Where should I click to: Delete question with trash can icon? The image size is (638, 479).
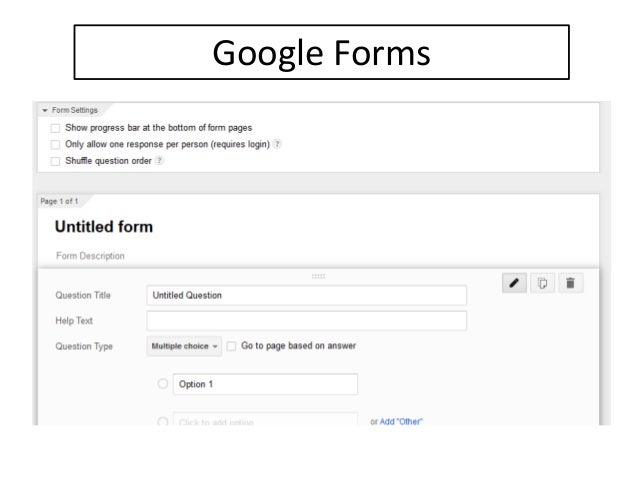tap(570, 283)
